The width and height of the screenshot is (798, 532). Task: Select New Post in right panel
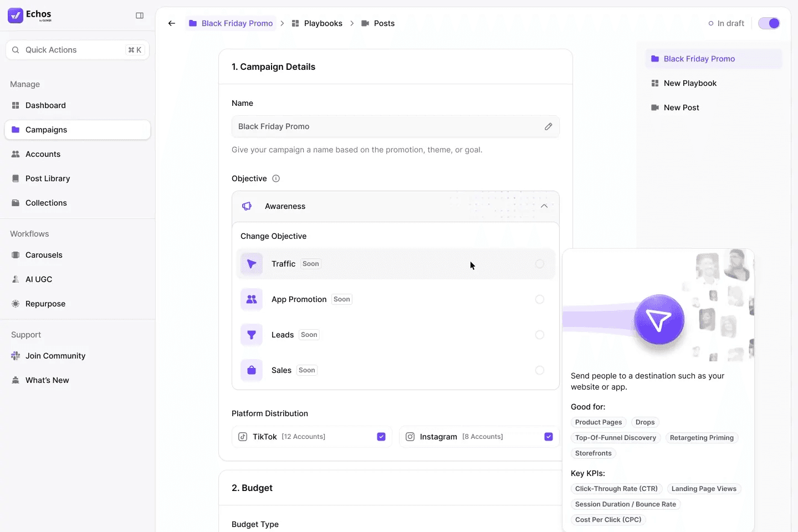click(x=714, y=108)
